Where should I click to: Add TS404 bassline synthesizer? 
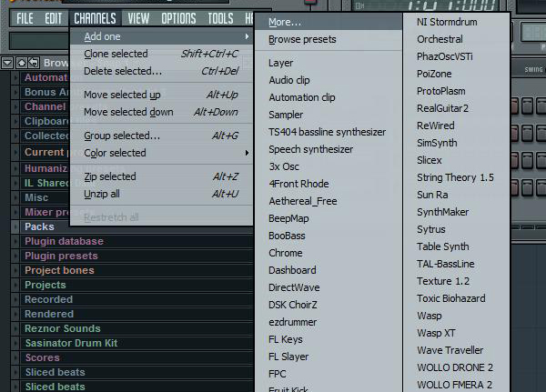tap(329, 132)
